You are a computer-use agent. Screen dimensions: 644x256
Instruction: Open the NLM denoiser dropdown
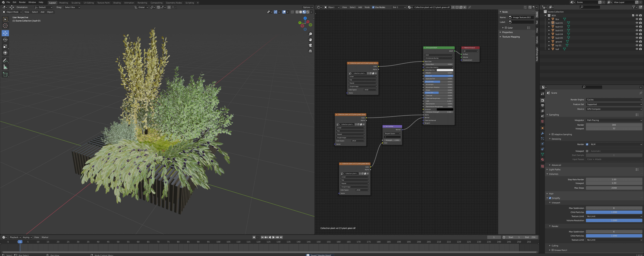coord(616,144)
